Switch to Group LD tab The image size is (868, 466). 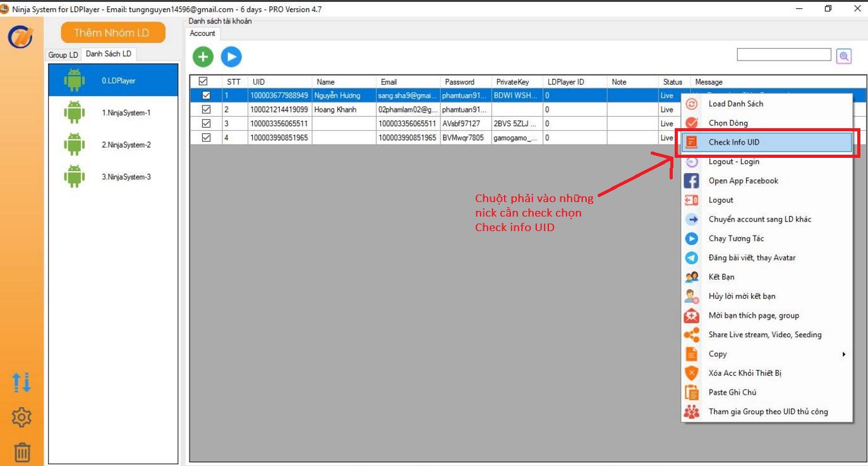pyautogui.click(x=63, y=55)
